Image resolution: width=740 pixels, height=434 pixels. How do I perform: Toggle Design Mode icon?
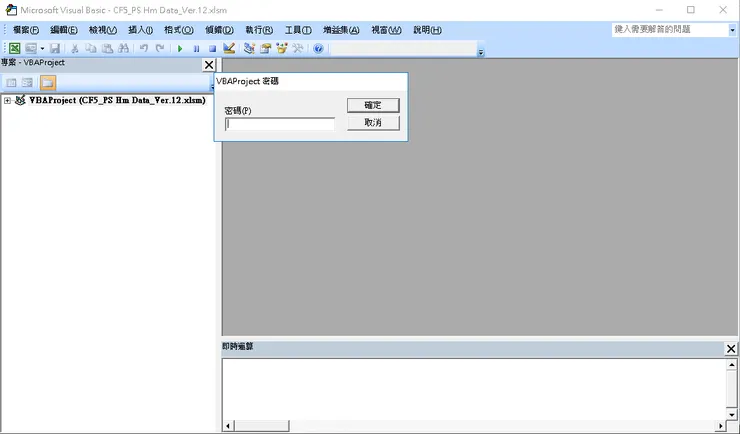229,48
